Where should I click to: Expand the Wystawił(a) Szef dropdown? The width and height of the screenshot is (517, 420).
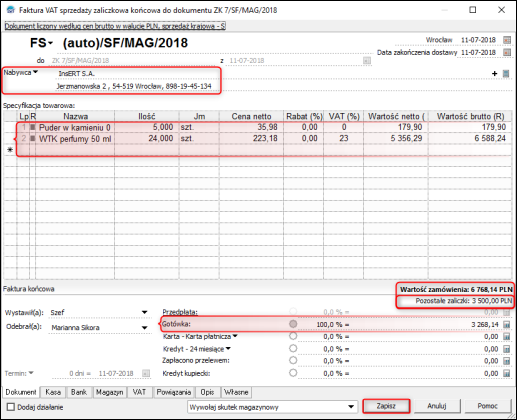tap(144, 312)
